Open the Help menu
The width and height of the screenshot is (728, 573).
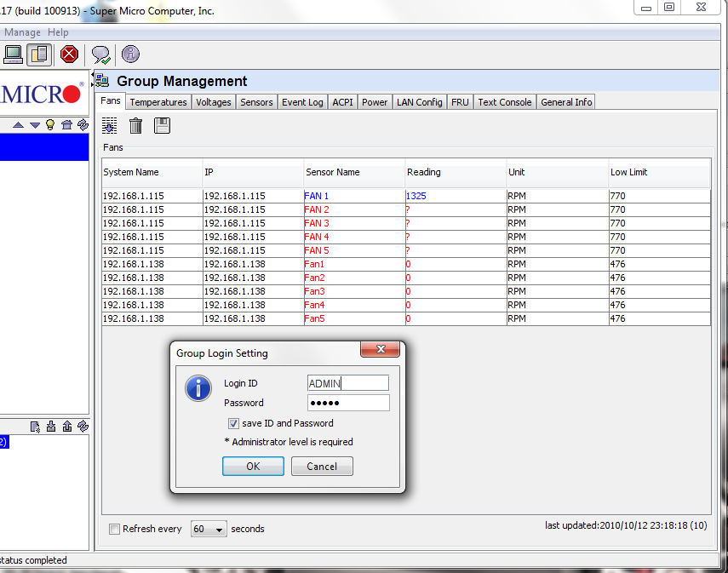[58, 32]
